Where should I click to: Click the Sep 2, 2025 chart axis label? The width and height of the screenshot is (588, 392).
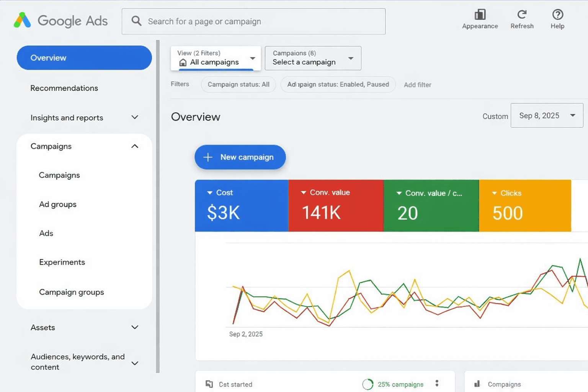tap(246, 334)
